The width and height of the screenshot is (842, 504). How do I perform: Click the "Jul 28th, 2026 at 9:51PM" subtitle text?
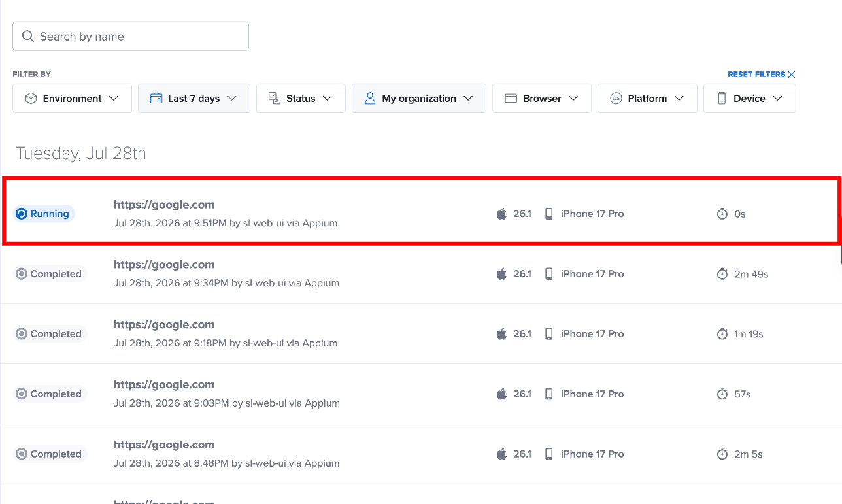pos(170,223)
